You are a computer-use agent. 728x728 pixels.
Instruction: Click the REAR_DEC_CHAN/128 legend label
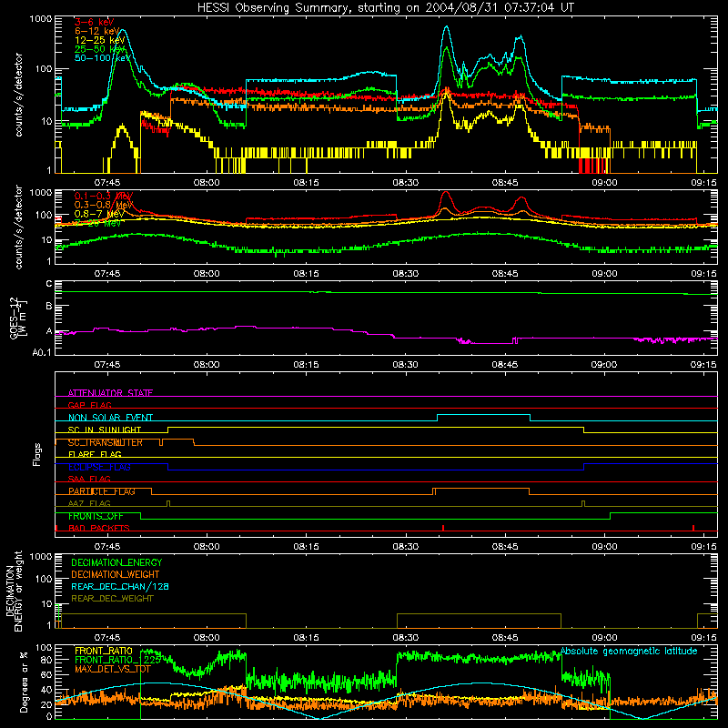[x=120, y=587]
